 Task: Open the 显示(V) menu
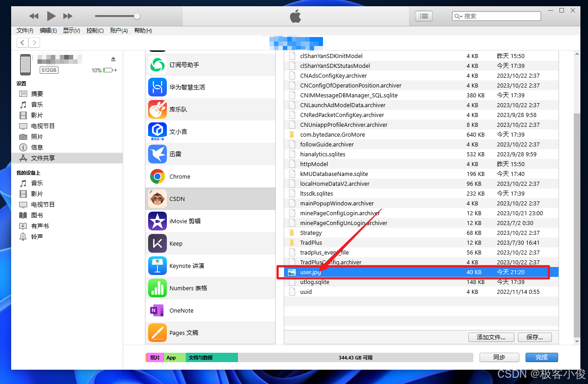click(71, 30)
